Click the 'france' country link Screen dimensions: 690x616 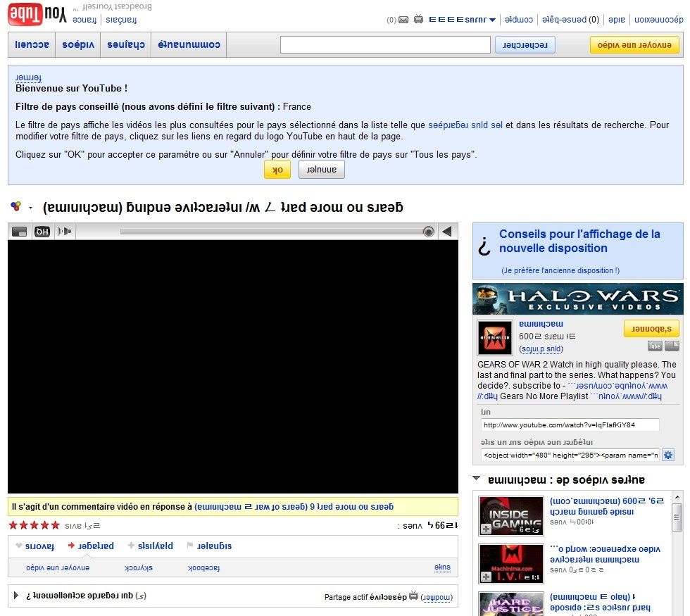(84, 20)
